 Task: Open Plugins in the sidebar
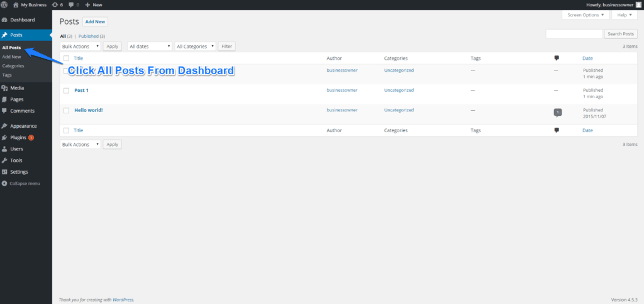coord(18,137)
